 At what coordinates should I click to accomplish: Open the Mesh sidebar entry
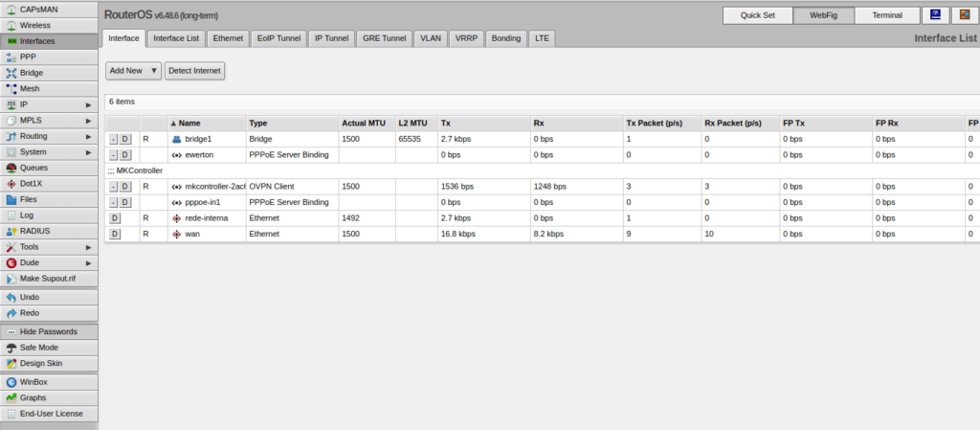(49, 89)
